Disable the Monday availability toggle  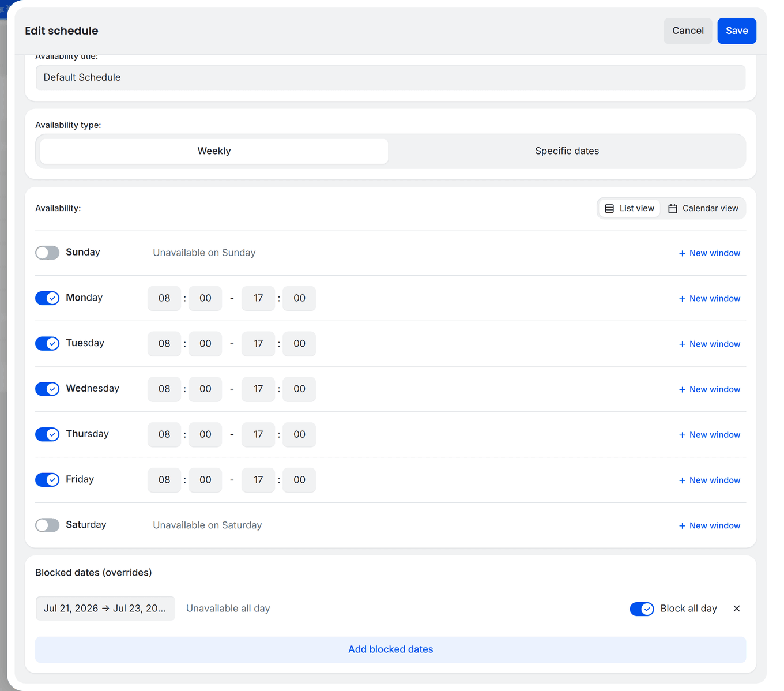[47, 298]
